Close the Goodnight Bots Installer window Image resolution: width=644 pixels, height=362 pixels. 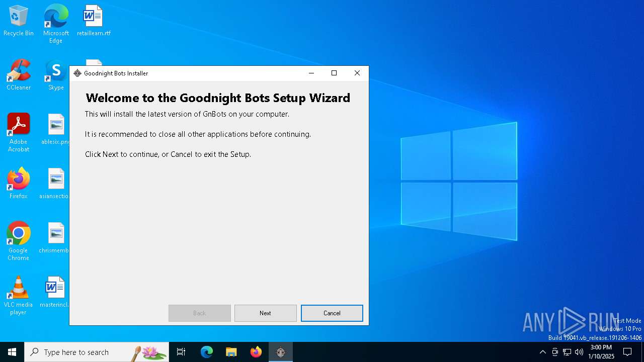[x=357, y=73]
